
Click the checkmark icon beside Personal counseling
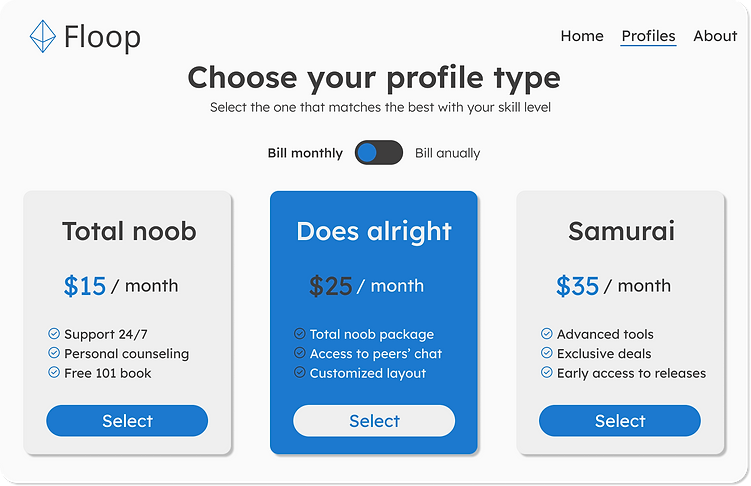pyautogui.click(x=54, y=353)
